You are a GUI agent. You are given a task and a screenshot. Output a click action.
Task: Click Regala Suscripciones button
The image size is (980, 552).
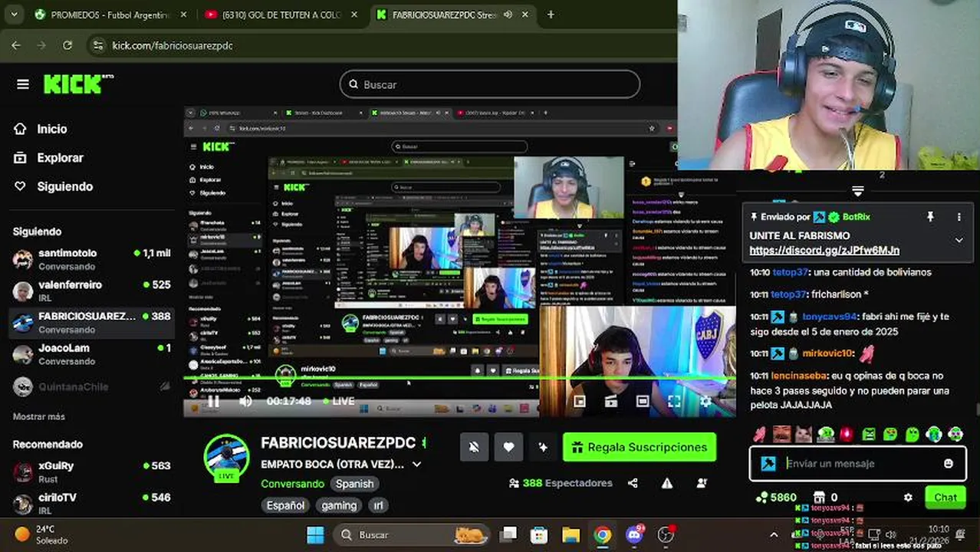[640, 447]
